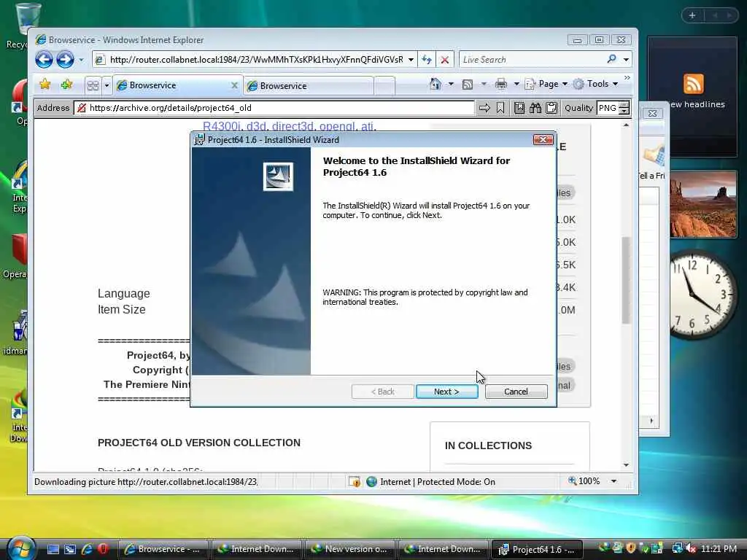Screen dimensions: 747x560
Task: Close the first Browservice tab
Action: click(234, 85)
